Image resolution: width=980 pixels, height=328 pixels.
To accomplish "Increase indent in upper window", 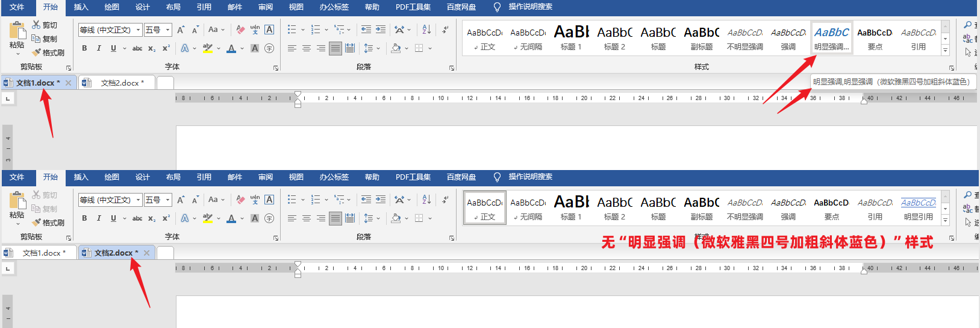I will coord(381,30).
